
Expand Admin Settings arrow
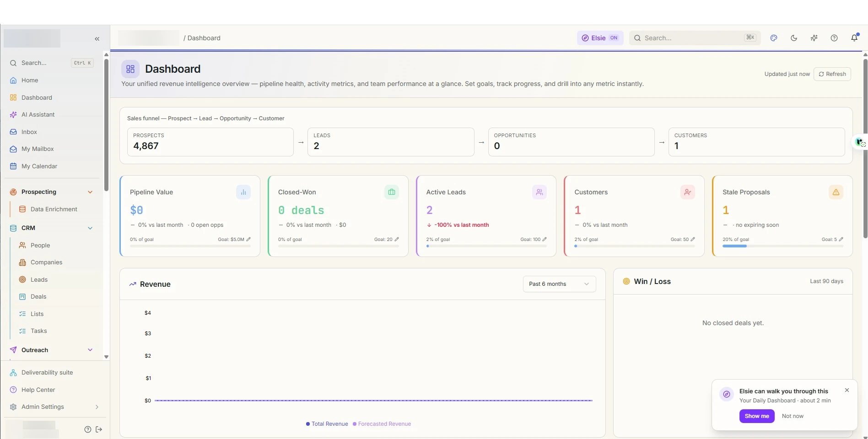pyautogui.click(x=97, y=407)
